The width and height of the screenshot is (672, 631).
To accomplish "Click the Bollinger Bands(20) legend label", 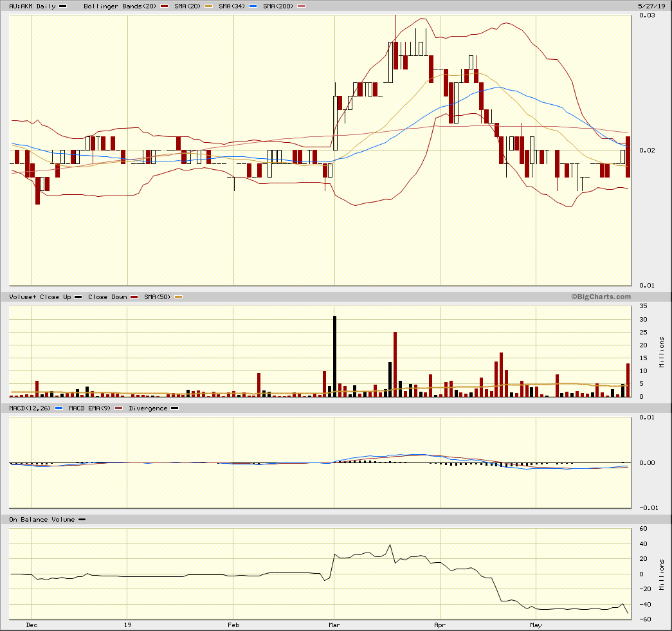I will (120, 6).
